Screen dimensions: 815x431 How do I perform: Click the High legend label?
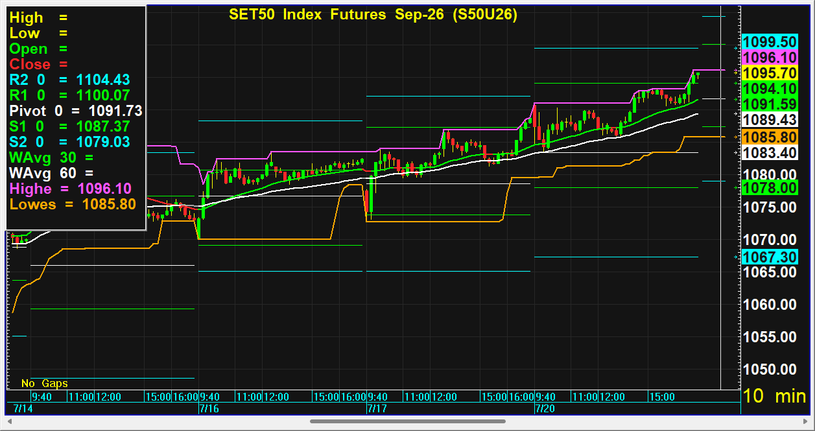tap(27, 18)
